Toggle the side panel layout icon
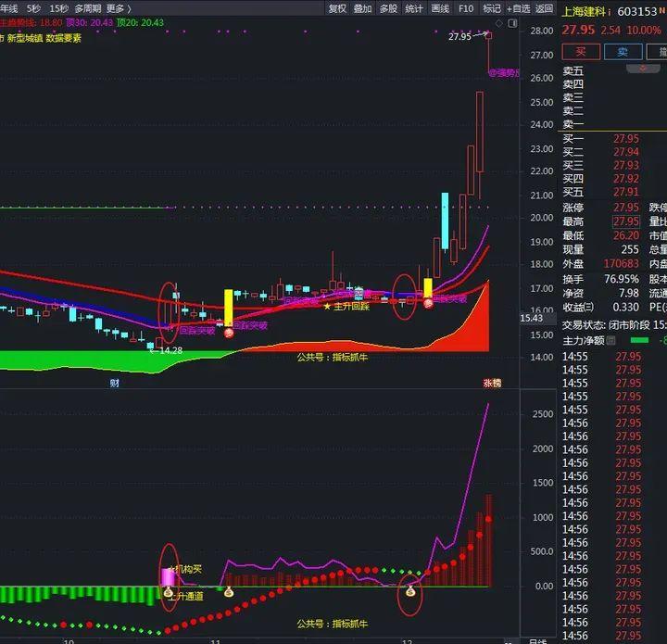 [x=512, y=23]
